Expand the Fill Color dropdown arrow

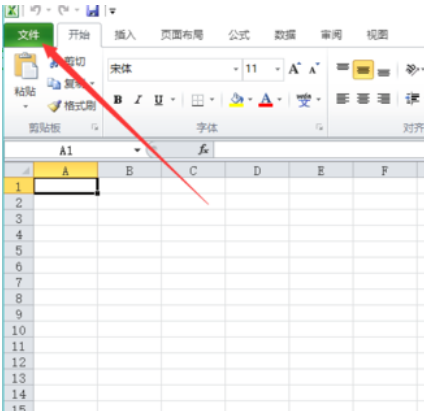(x=250, y=99)
